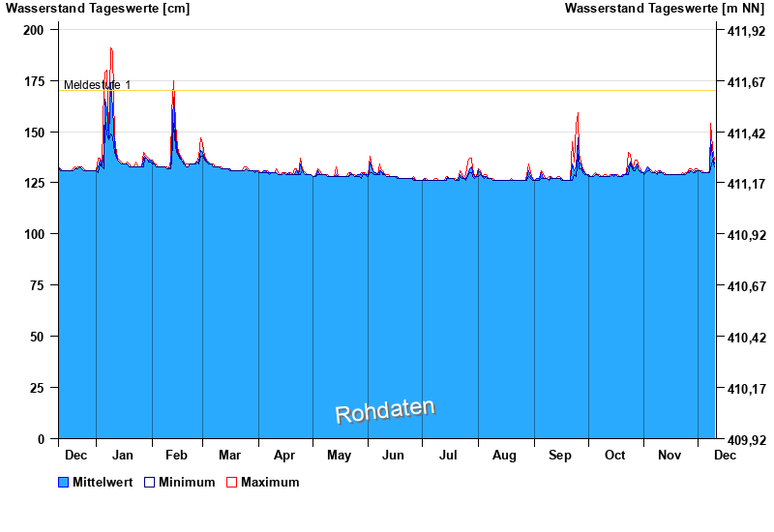
Task: Select the Minimum legend label
Action: [187, 483]
